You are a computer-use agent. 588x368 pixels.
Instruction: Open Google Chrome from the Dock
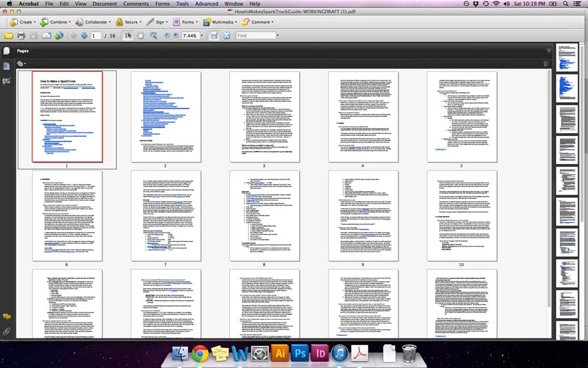click(201, 354)
